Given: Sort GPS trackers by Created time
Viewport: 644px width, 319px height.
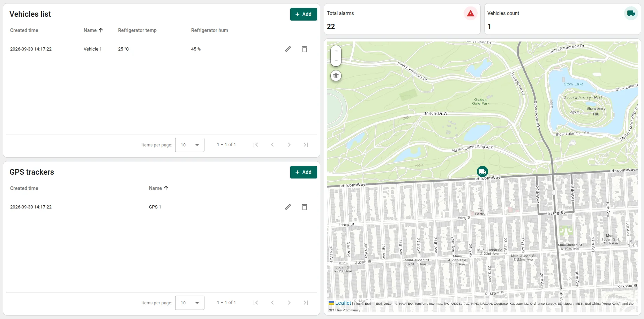Looking at the screenshot, I should pos(24,188).
